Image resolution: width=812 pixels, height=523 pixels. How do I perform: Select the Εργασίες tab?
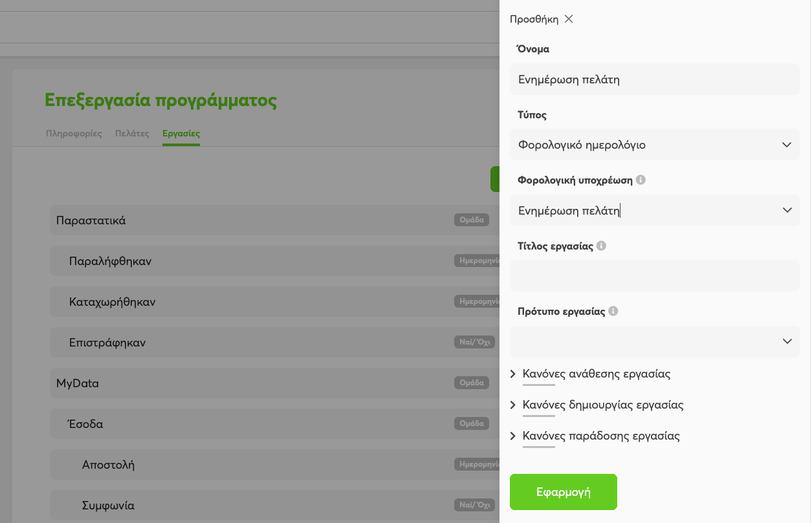(181, 134)
